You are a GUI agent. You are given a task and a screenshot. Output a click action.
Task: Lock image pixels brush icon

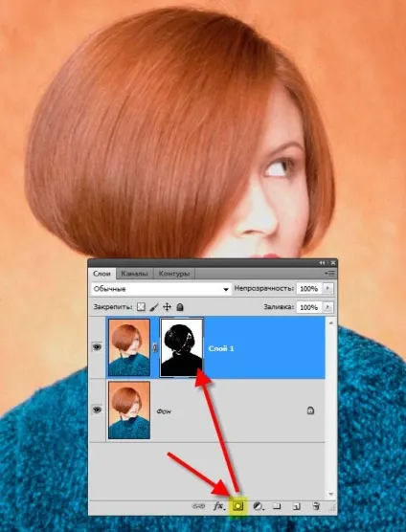154,307
